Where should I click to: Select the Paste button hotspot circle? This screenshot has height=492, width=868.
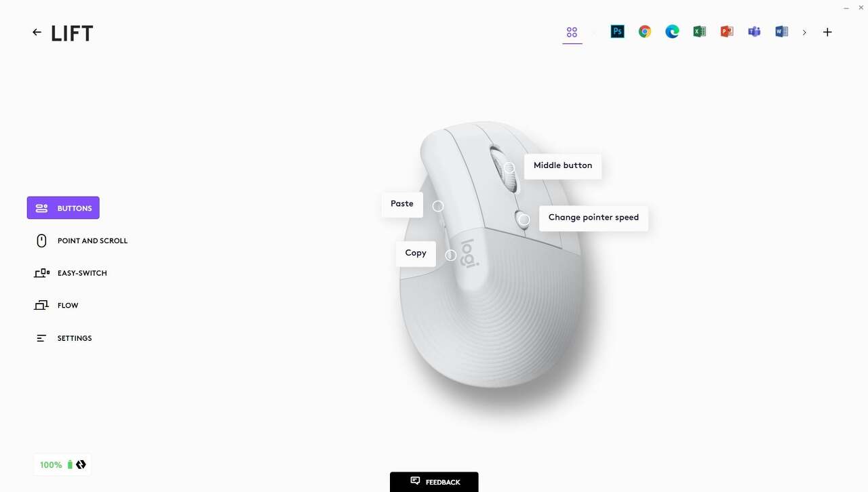(438, 206)
